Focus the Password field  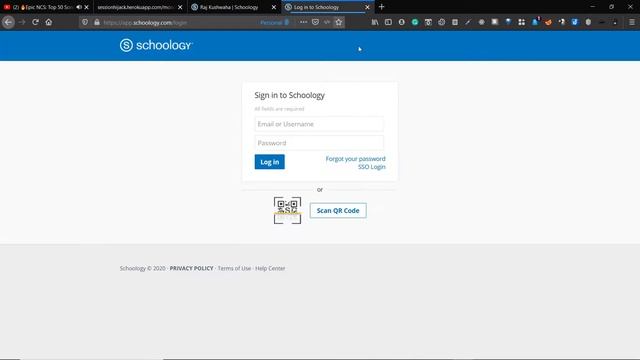(319, 143)
